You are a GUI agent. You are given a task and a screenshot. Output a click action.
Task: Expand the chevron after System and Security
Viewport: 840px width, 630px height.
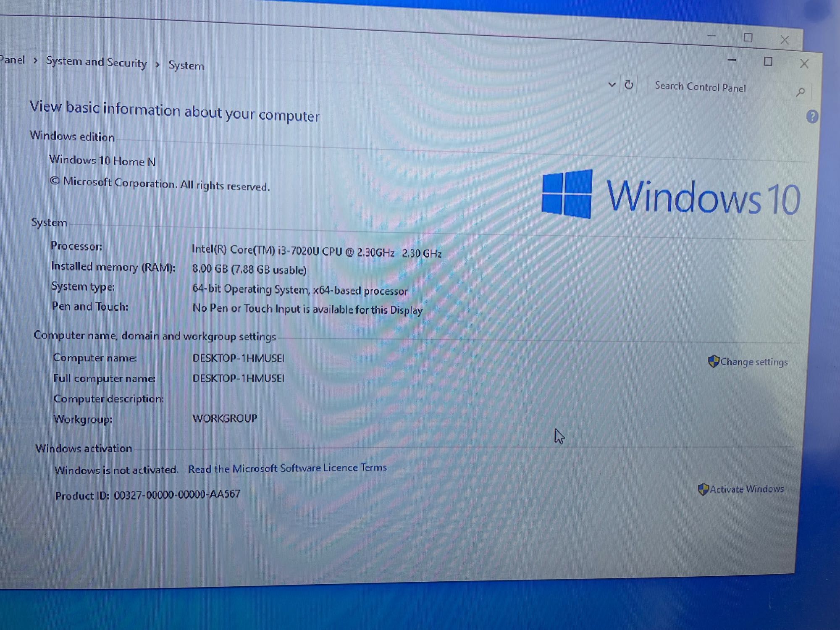pyautogui.click(x=158, y=65)
